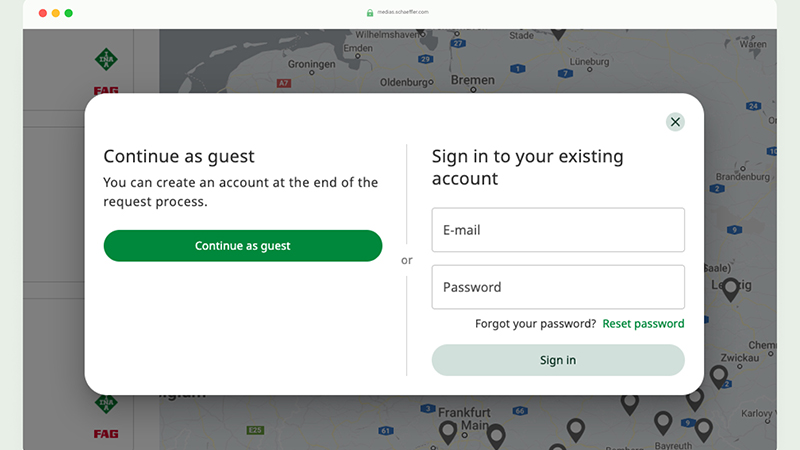Select the map pin near Leipzig

[731, 289]
